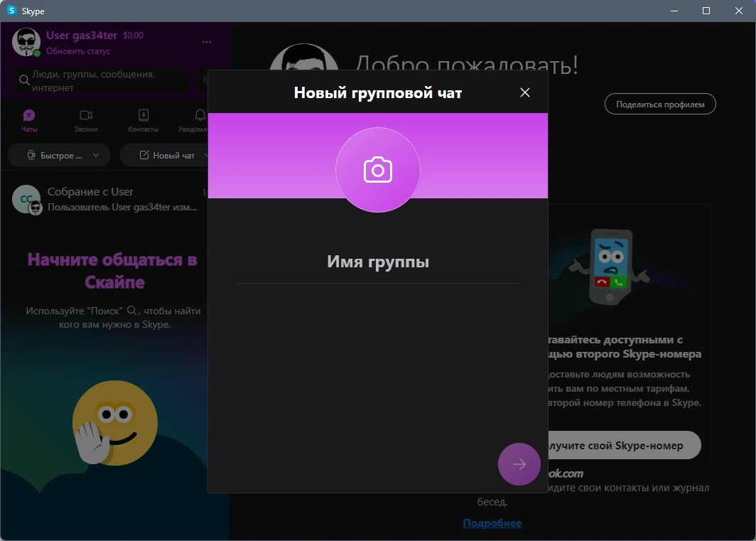Open the Собрание с User conversation

pos(104,199)
